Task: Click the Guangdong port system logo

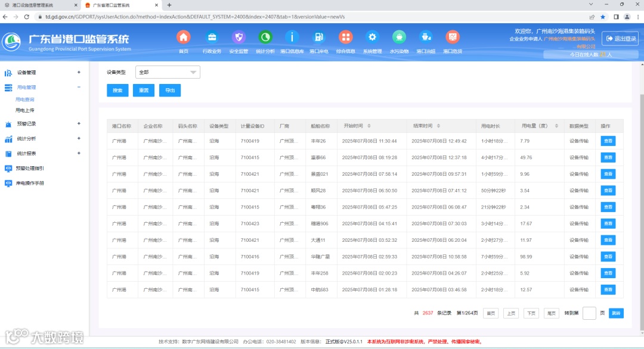Action: point(11,42)
